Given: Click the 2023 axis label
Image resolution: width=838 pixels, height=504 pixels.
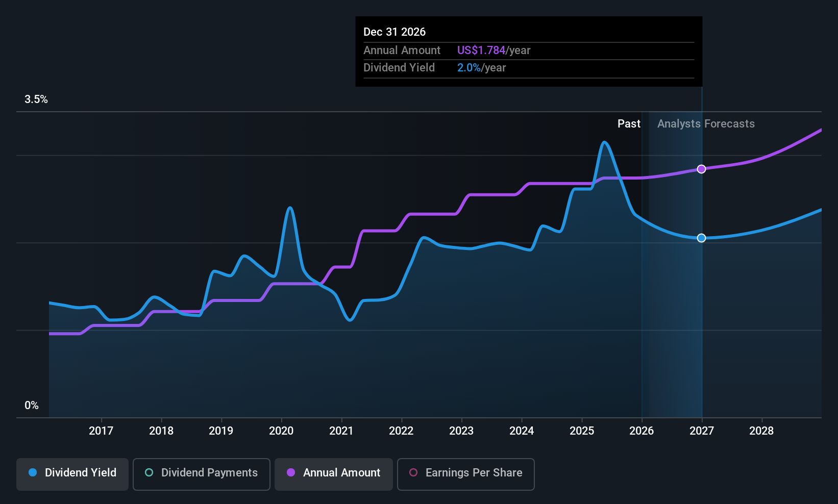Looking at the screenshot, I should [x=461, y=431].
